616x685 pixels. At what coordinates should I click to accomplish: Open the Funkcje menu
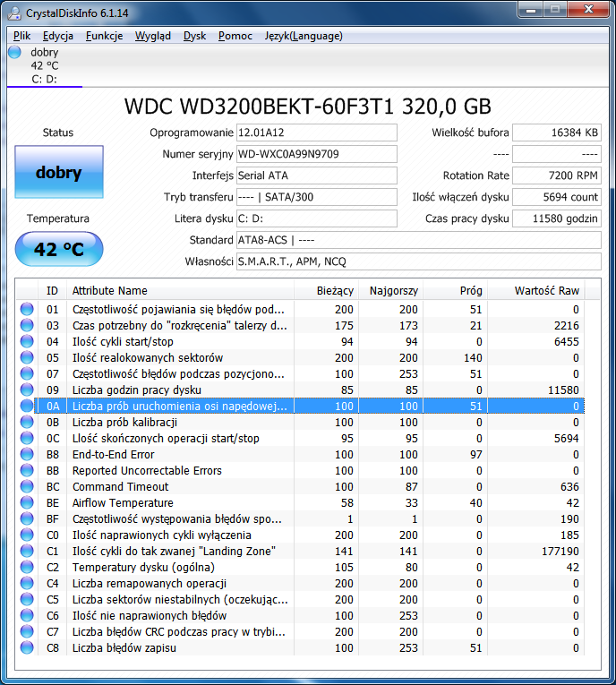[x=105, y=36]
